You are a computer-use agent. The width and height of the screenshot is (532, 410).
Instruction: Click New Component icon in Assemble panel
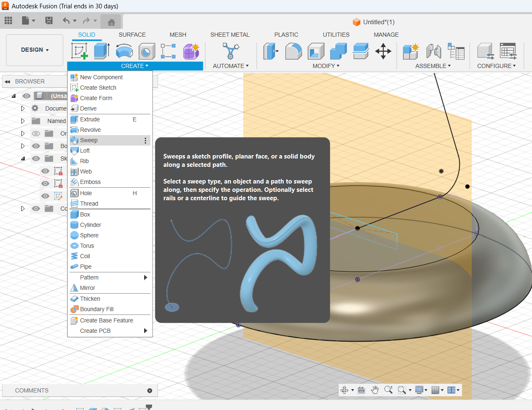(411, 51)
